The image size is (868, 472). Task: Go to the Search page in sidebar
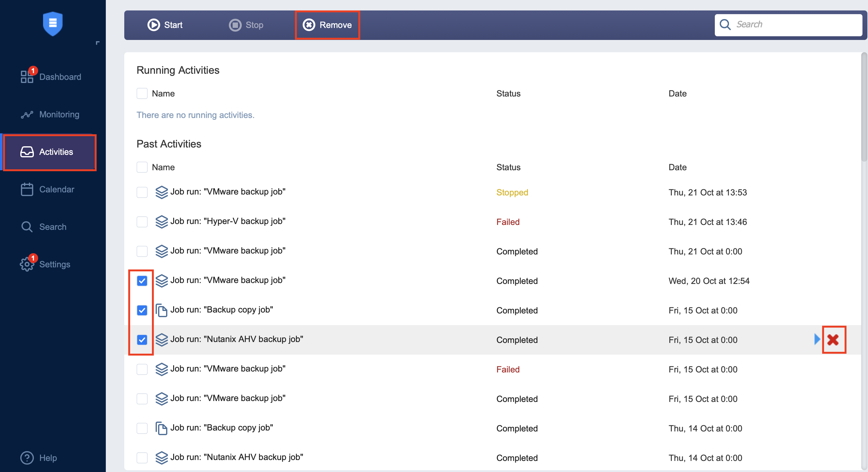tap(43, 227)
